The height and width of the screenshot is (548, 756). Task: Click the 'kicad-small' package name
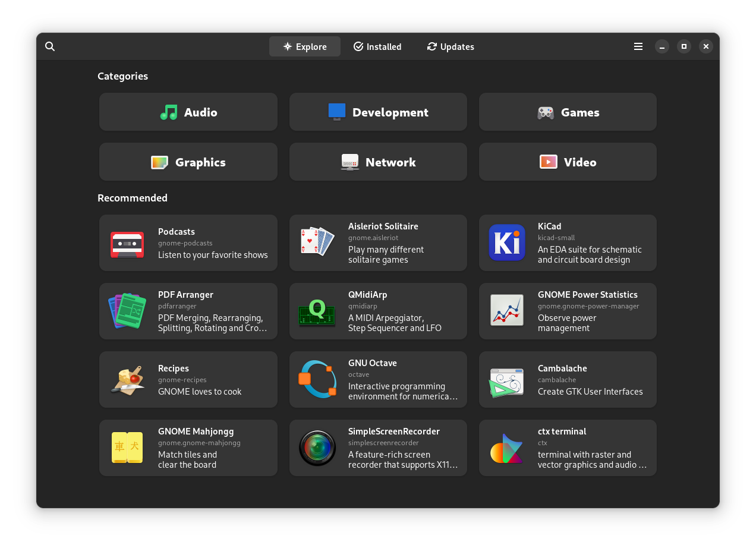[x=556, y=238]
